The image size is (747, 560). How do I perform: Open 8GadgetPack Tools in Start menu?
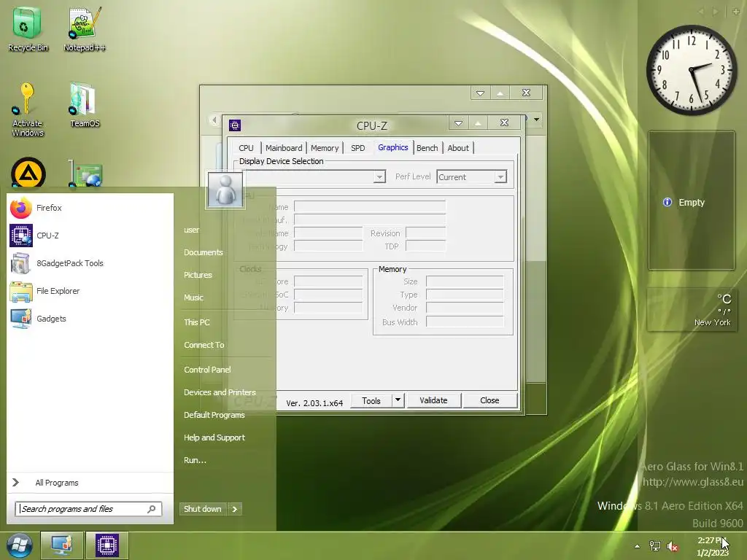click(90, 263)
